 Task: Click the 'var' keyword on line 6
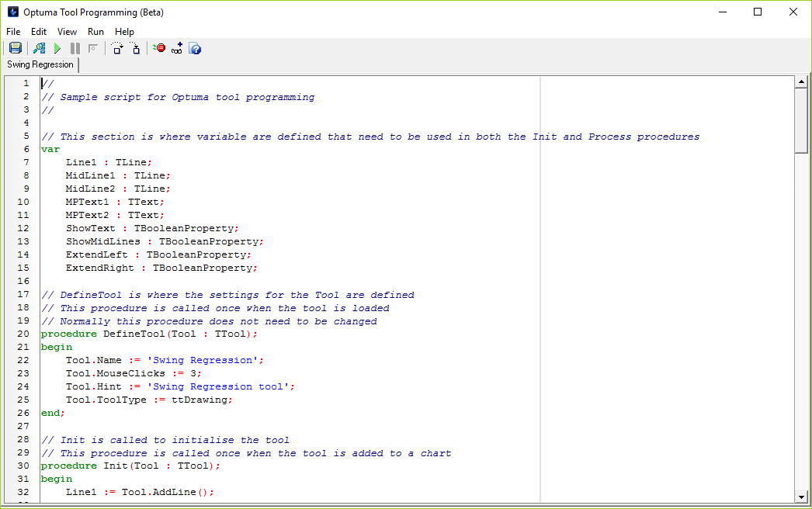[x=50, y=149]
